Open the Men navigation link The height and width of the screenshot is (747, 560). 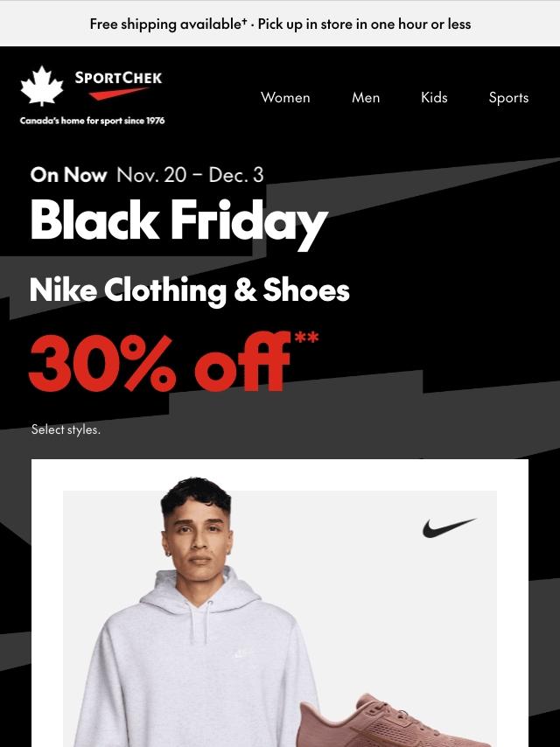(x=366, y=98)
